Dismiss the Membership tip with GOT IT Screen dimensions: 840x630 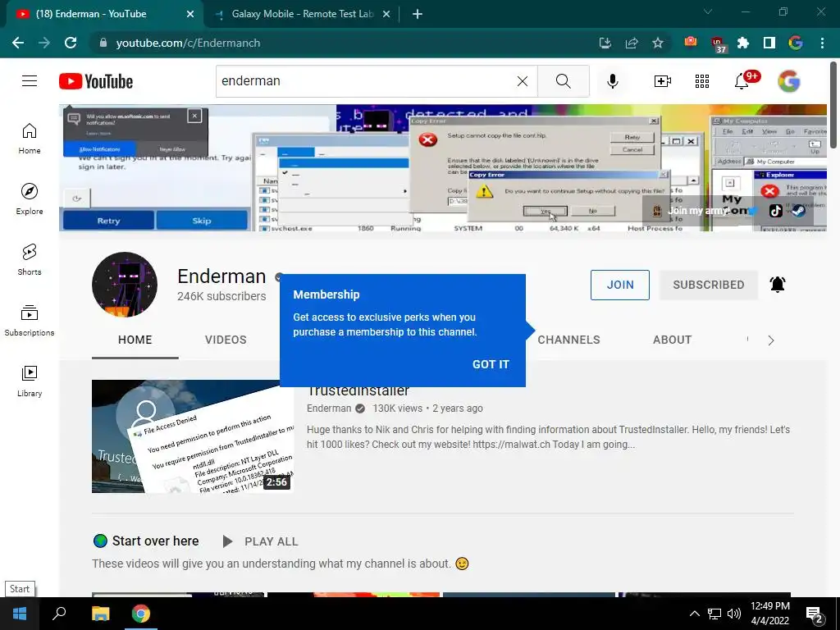point(491,364)
